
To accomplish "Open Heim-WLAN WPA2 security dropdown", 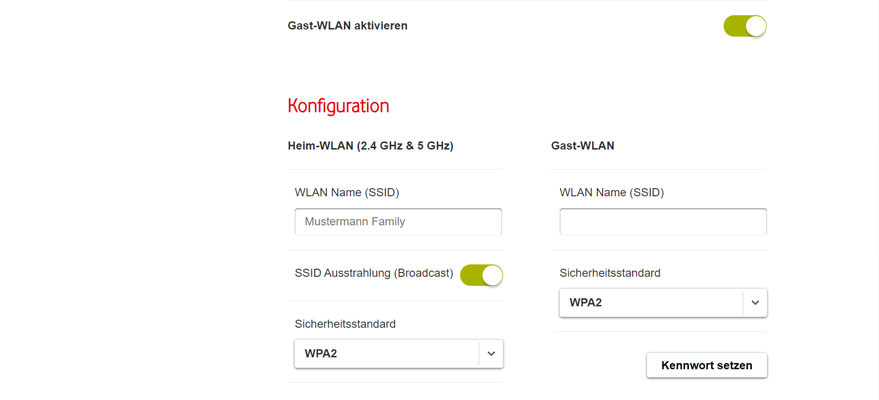I will (388, 354).
